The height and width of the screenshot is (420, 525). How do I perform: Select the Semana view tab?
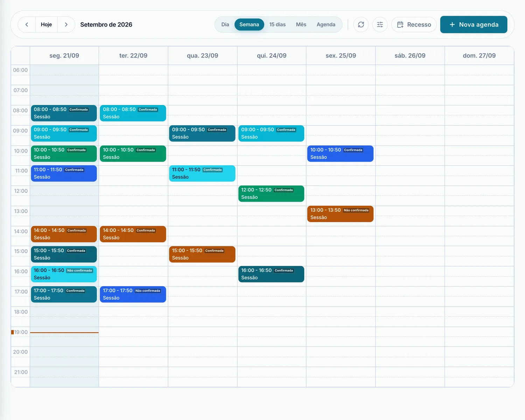[249, 24]
